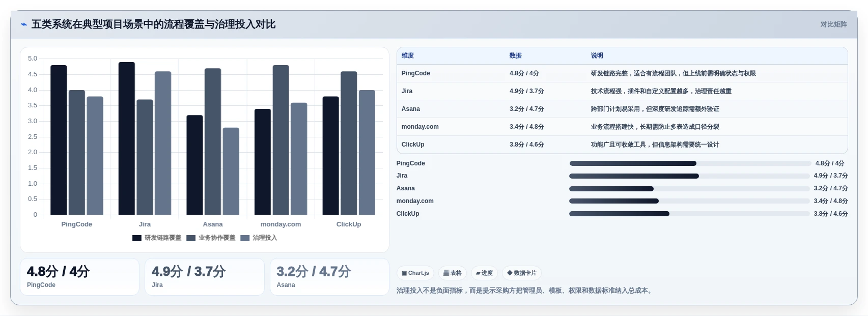Click the table value 3.2分 / 4.7分

pyautogui.click(x=527, y=109)
